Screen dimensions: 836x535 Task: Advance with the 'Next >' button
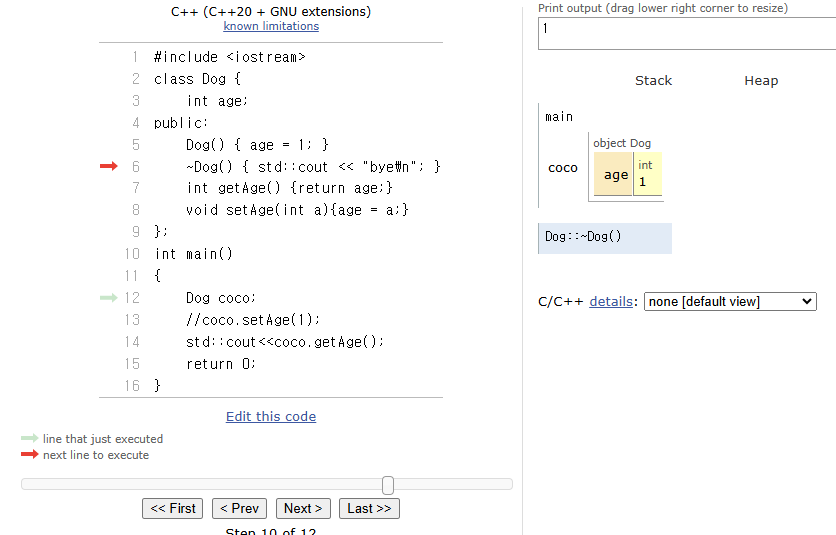pos(303,508)
